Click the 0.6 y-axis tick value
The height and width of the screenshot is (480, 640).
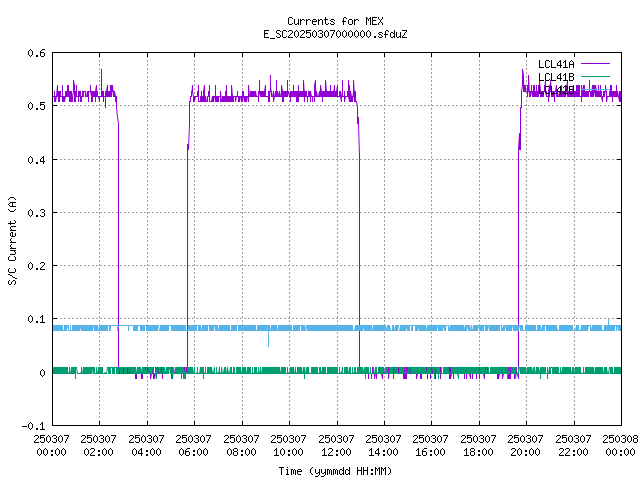[x=36, y=53]
